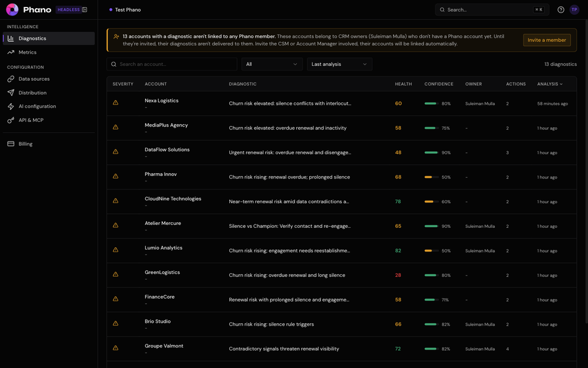Open the Diagnostics page in the sidebar
This screenshot has height=368, width=588.
pos(49,38)
